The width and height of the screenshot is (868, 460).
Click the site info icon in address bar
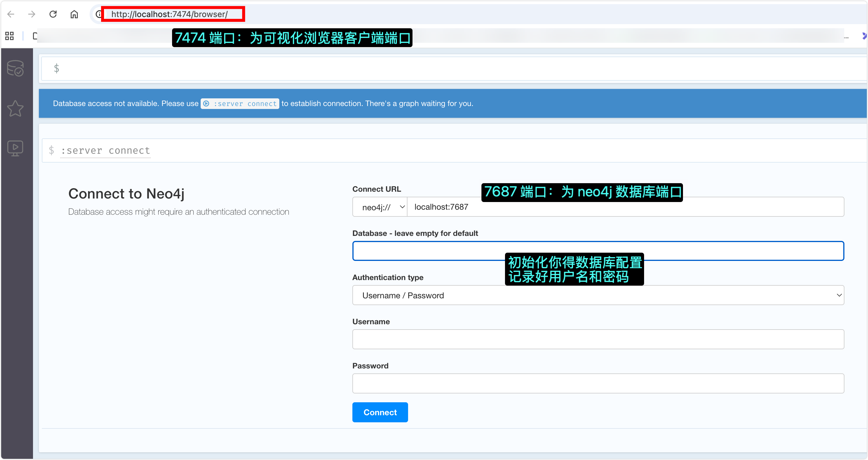(x=98, y=14)
